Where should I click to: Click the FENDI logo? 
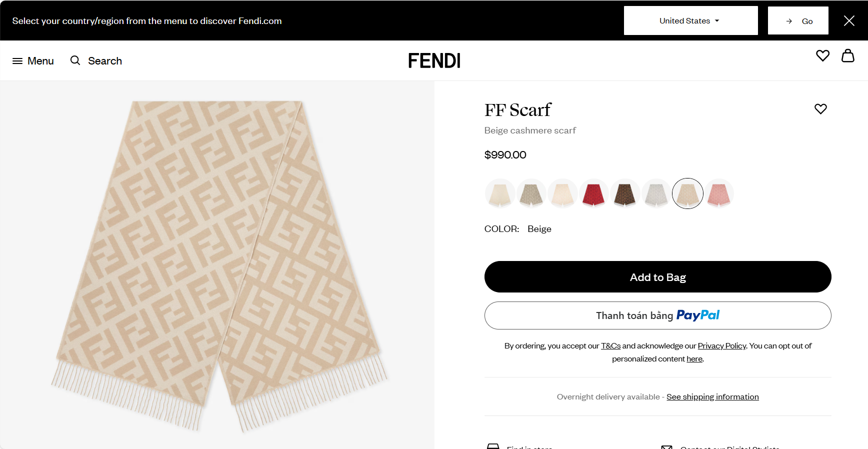(x=434, y=61)
